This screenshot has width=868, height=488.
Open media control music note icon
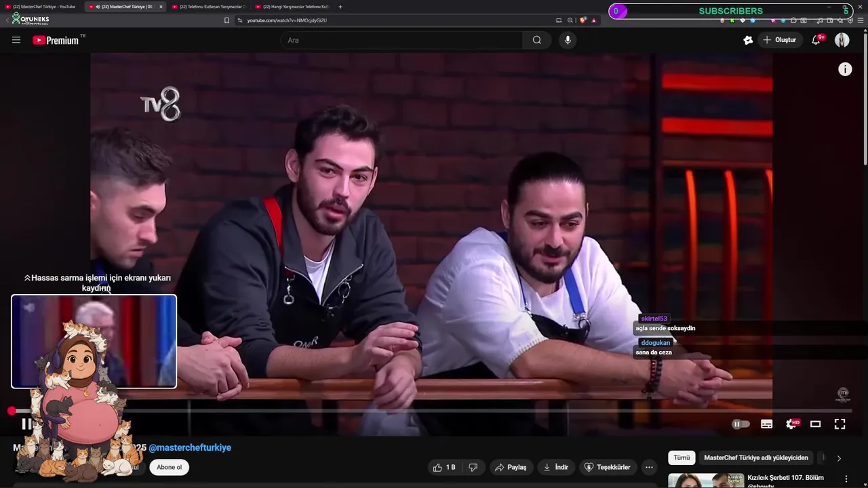pos(820,20)
